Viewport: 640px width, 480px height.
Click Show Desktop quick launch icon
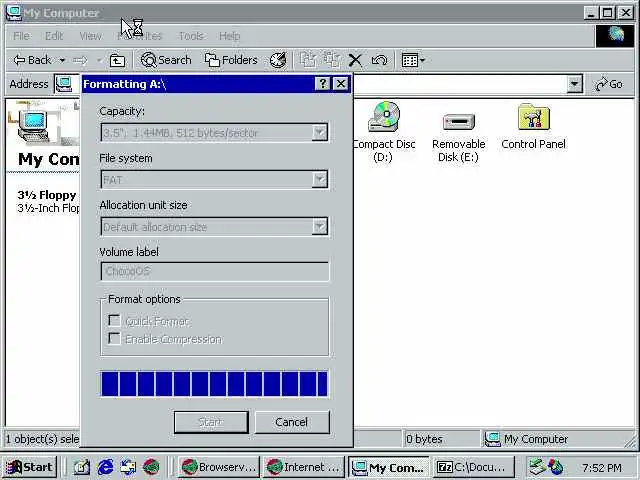[81, 467]
